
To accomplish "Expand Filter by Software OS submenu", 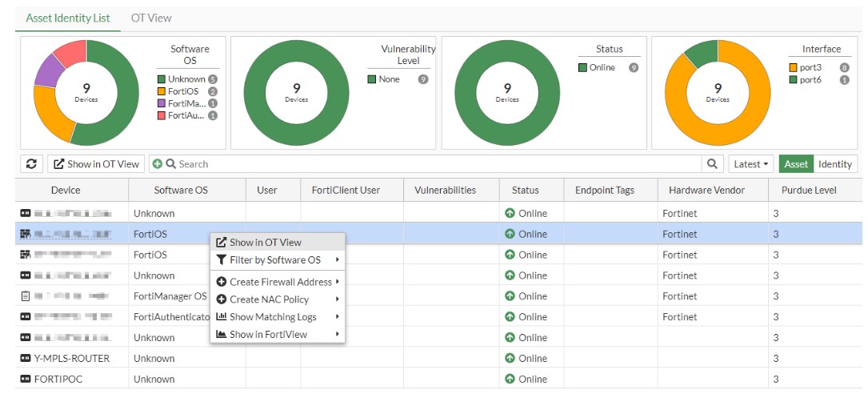I will (276, 260).
